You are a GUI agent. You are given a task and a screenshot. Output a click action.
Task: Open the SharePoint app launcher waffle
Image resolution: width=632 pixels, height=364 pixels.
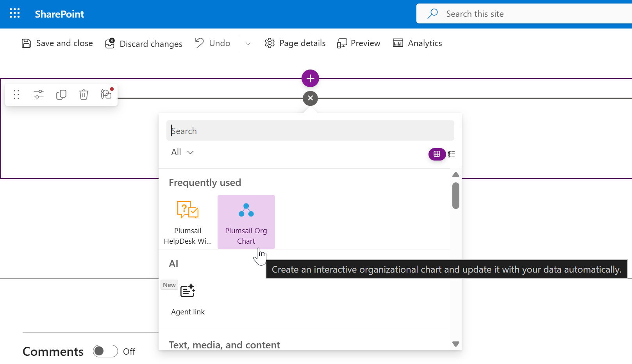[14, 14]
